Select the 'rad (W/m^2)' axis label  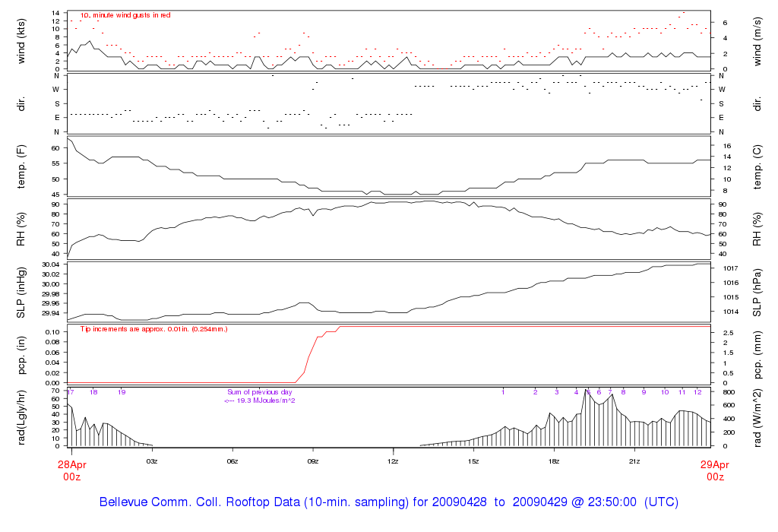tap(757, 418)
